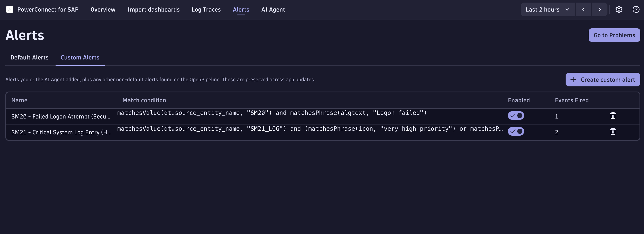The width and height of the screenshot is (644, 234).
Task: Go to next time range with right chevron
Action: tap(600, 9)
